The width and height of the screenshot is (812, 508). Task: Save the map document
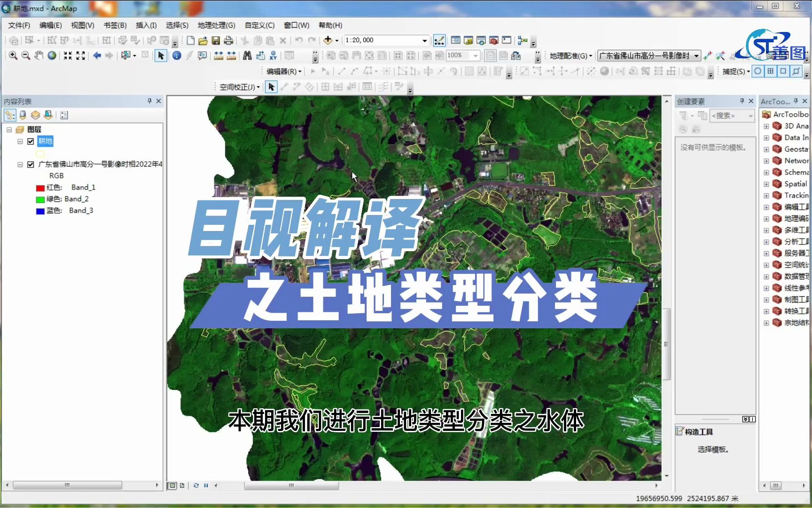[216, 40]
